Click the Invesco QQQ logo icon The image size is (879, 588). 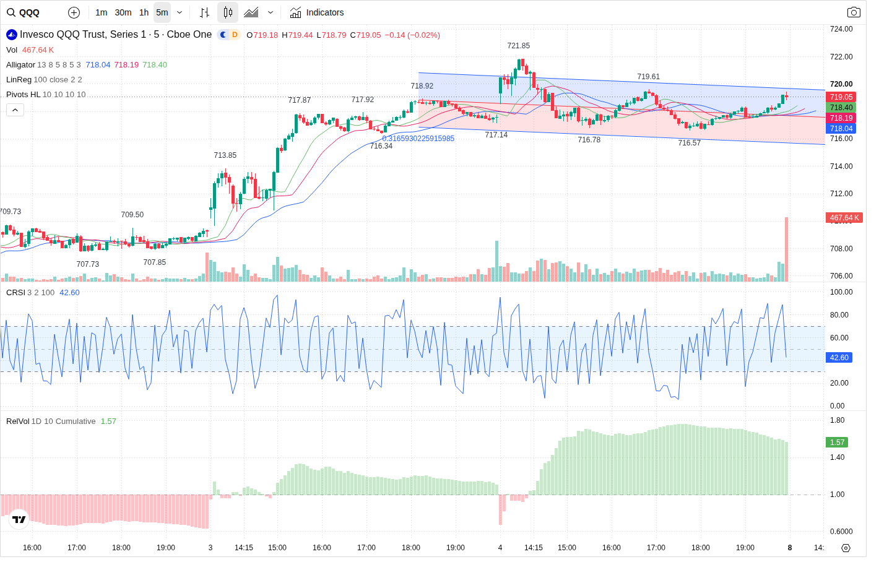click(x=12, y=35)
